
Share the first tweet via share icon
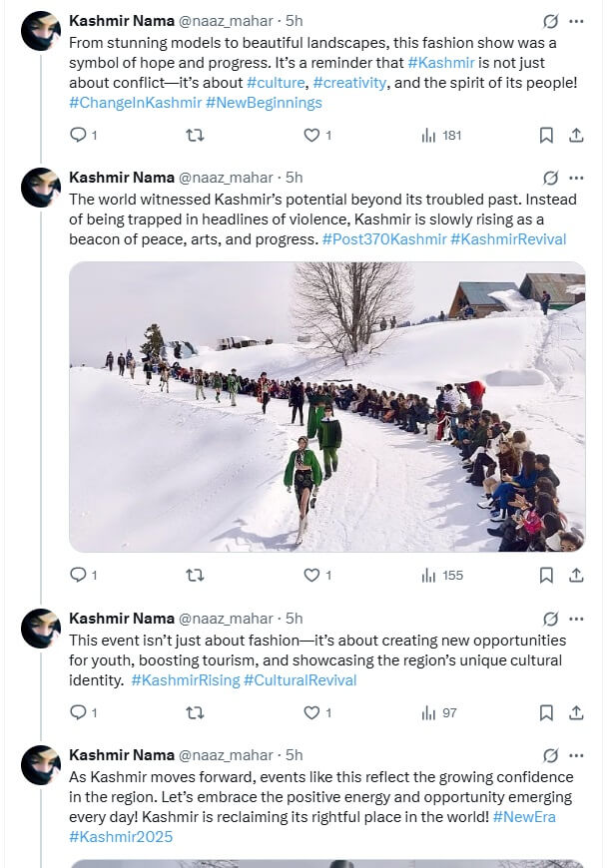coord(576,135)
